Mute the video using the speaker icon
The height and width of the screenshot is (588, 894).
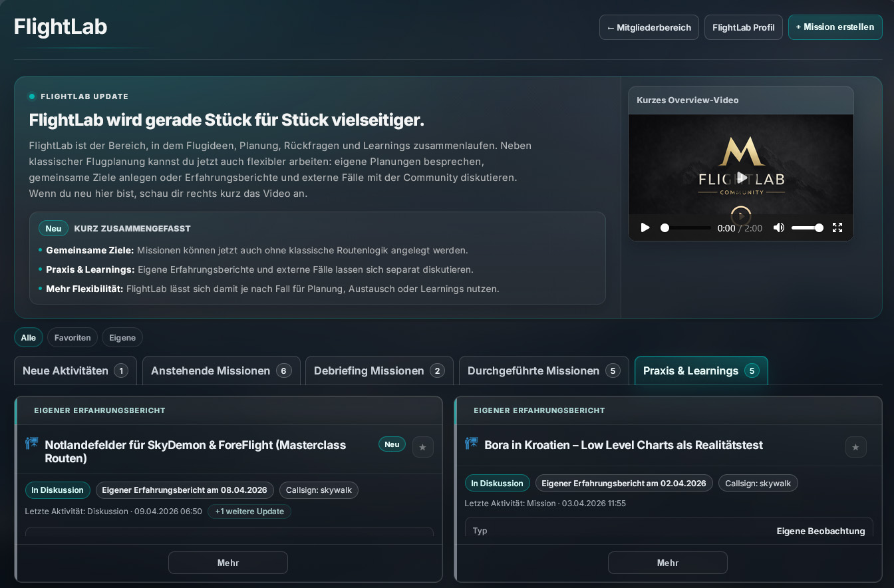[778, 227]
